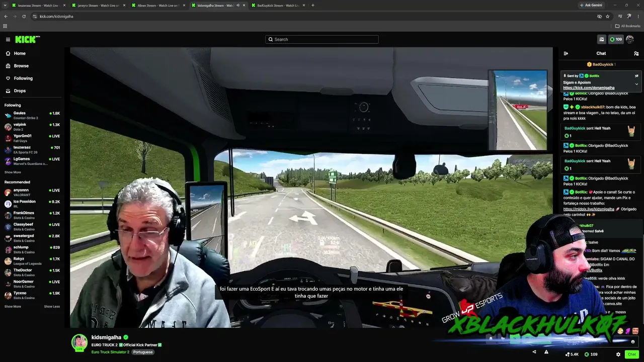Click the address bar URL
644x362 pixels.
click(x=56, y=17)
